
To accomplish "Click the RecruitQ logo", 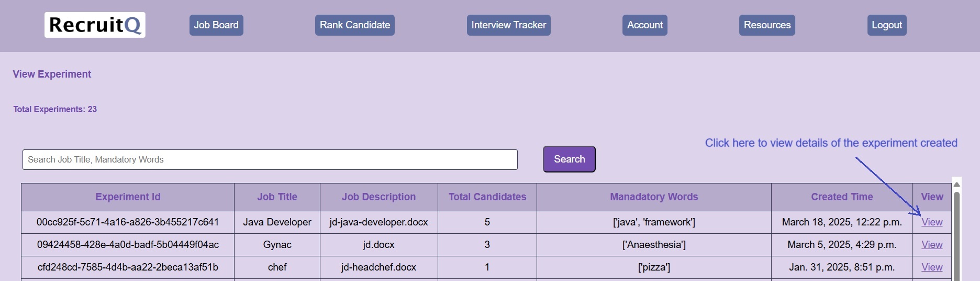I will point(95,25).
